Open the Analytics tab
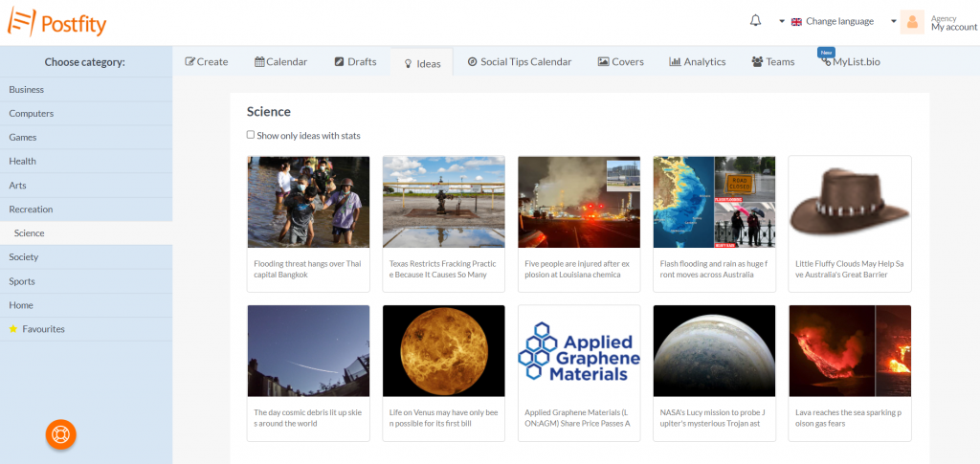Image resolution: width=980 pixels, height=464 pixels. (x=697, y=62)
